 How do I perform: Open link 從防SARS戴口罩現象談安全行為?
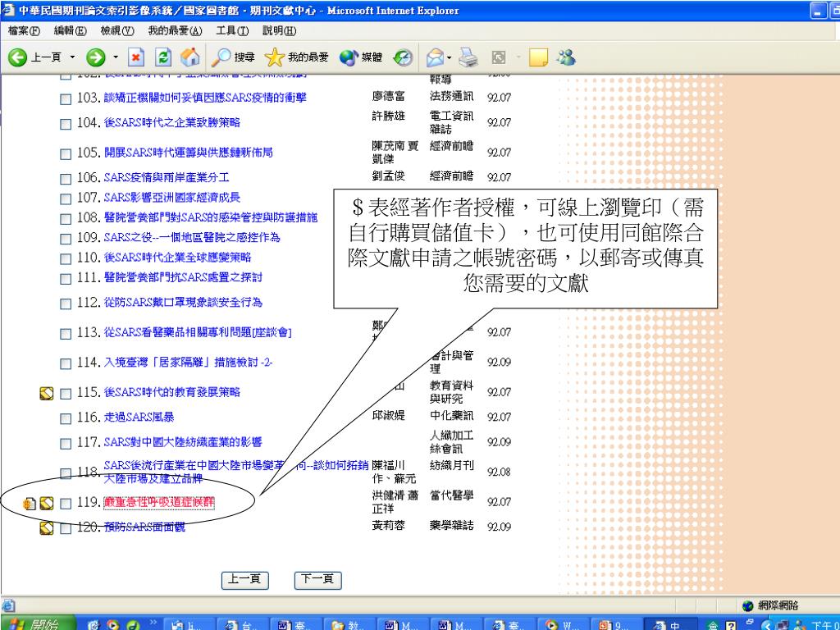tap(183, 302)
